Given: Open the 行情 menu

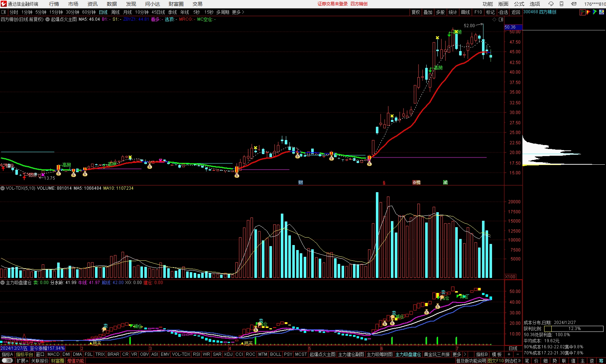Looking at the screenshot, I should click(x=54, y=4).
